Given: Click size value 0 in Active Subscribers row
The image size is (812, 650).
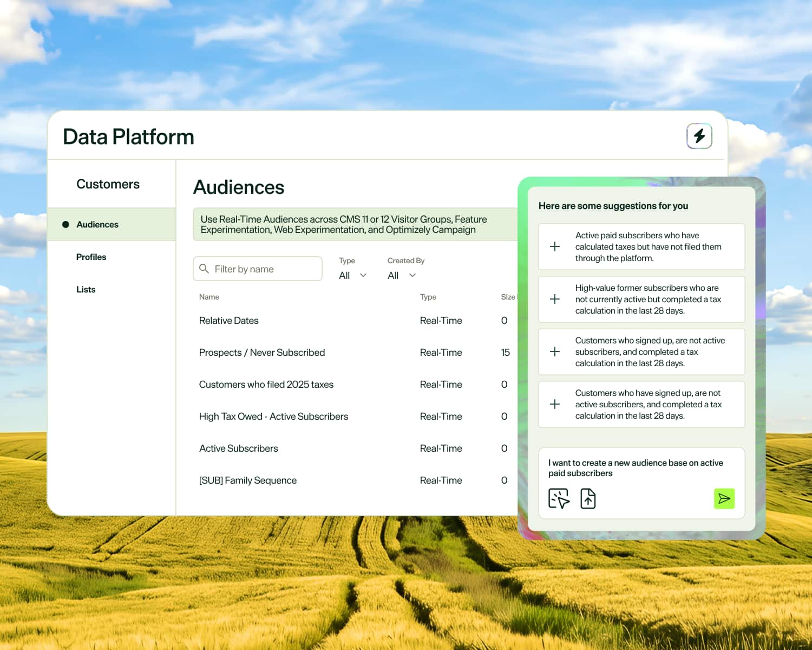Looking at the screenshot, I should 504,448.
